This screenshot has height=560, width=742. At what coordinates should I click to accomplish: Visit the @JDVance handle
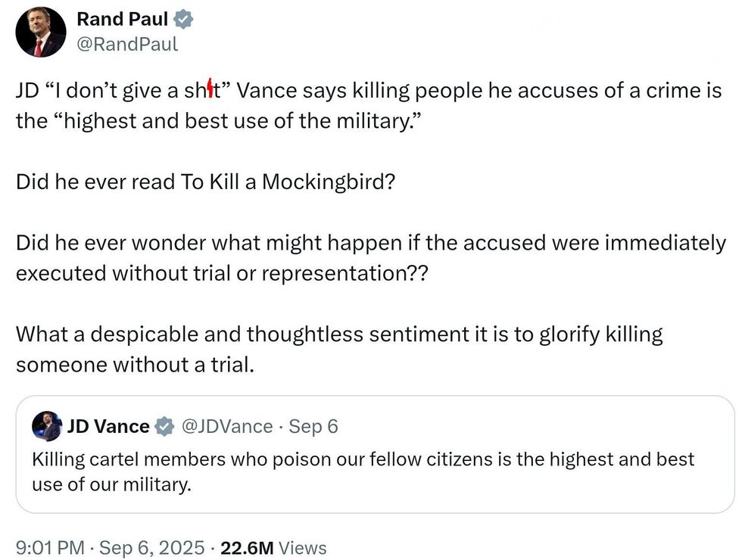(x=226, y=427)
